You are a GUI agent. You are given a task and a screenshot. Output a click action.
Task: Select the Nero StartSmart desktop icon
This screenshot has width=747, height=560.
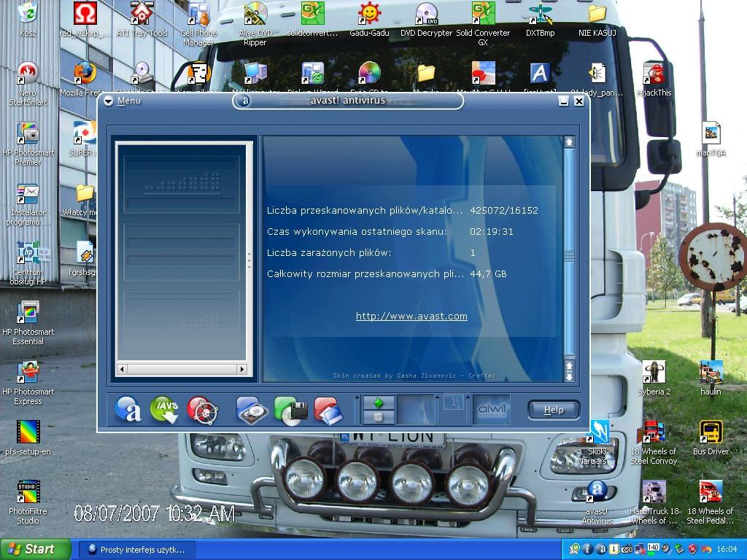(28, 85)
